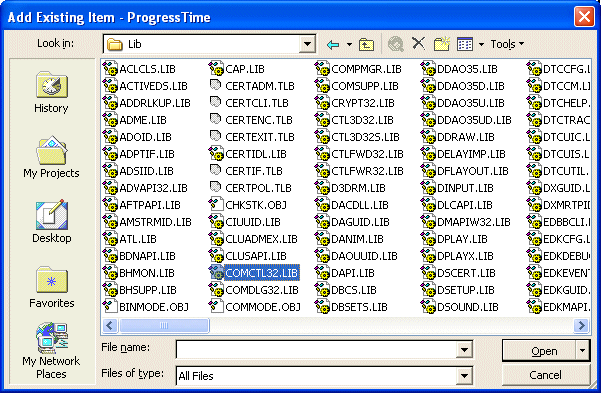Open the Open button's dropdown arrow
601x393 pixels.
[x=583, y=350]
